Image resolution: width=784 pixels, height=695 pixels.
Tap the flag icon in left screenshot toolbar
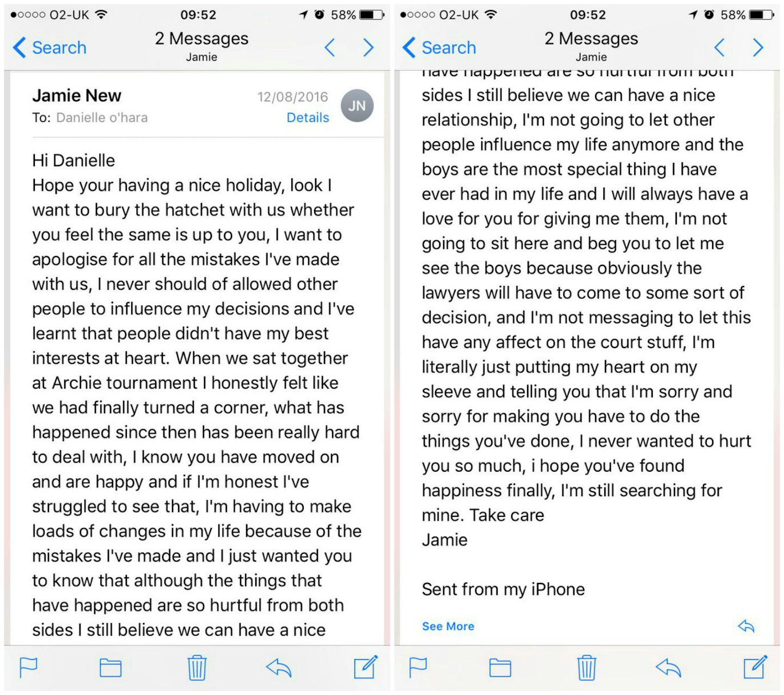pyautogui.click(x=28, y=667)
